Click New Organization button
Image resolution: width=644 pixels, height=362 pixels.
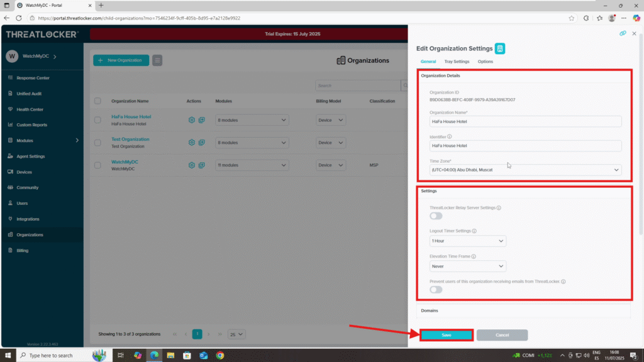point(121,60)
